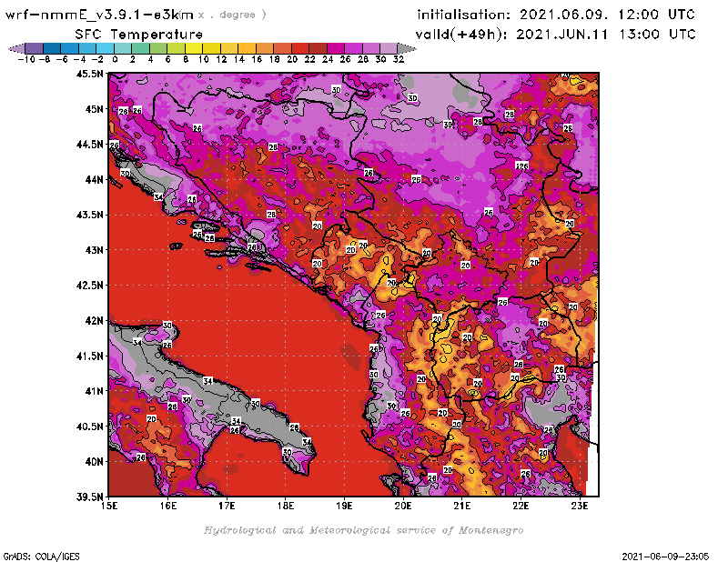Viewport: 728px width, 562px height.
Task: Click the '21E' longitude axis label
Action: (x=462, y=506)
